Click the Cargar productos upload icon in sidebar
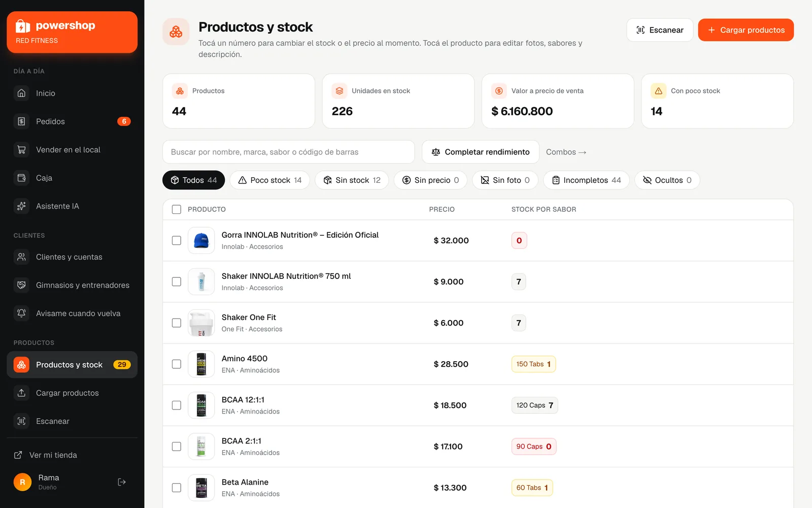The width and height of the screenshot is (812, 508). 21,393
